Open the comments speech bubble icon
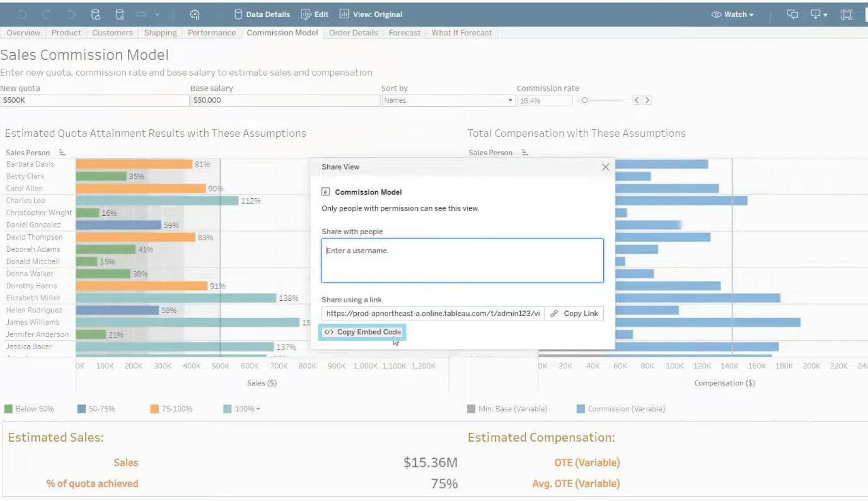The image size is (868, 501). click(793, 15)
